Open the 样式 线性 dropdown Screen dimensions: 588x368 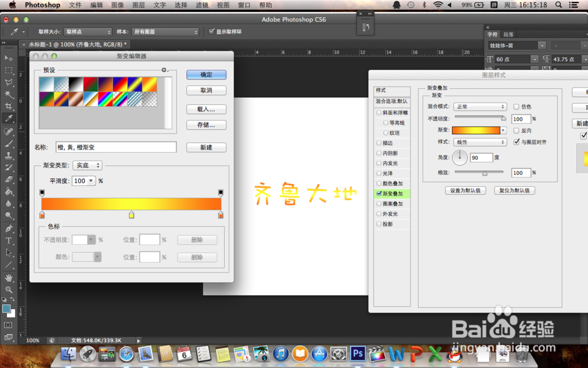480,142
